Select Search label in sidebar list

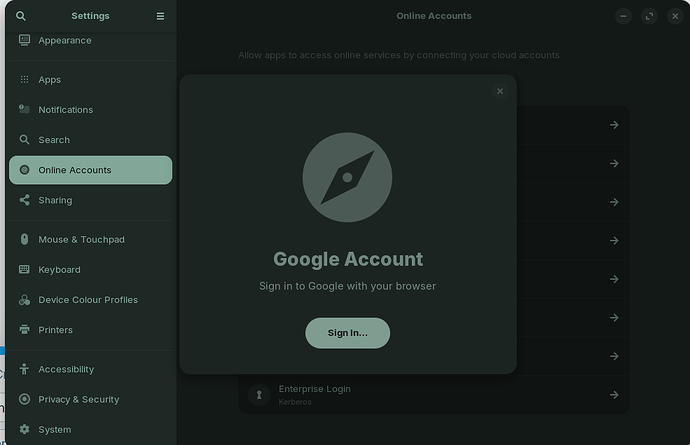pos(54,140)
